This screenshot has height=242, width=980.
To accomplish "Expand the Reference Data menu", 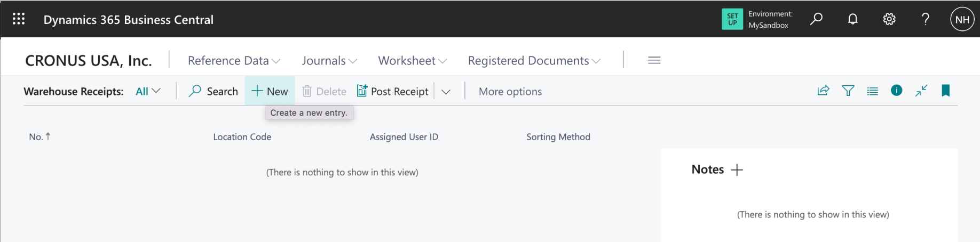I will click(x=234, y=61).
